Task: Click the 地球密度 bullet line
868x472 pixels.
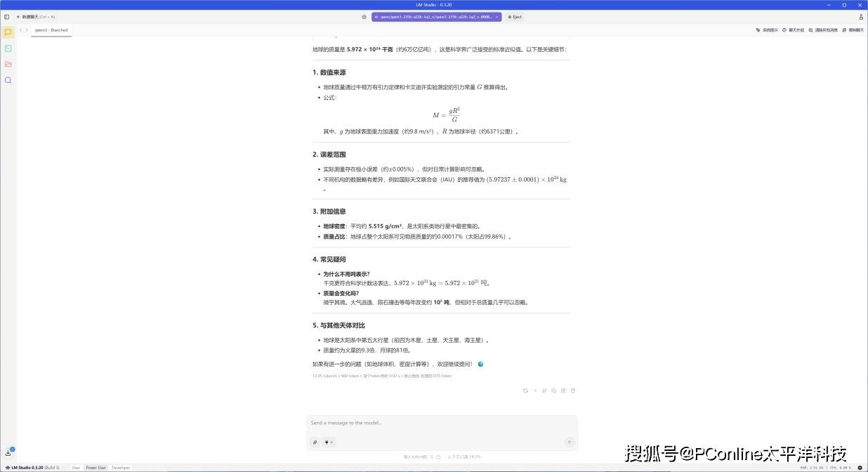Action: [x=401, y=226]
